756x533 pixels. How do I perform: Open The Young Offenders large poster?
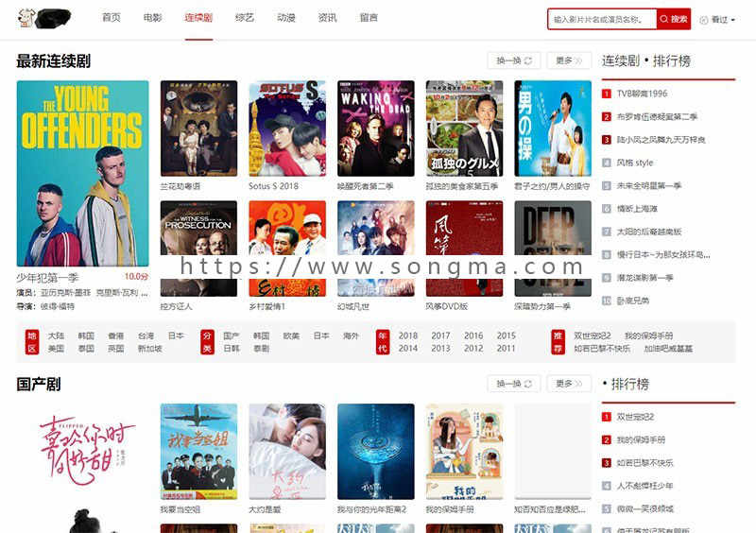click(83, 174)
